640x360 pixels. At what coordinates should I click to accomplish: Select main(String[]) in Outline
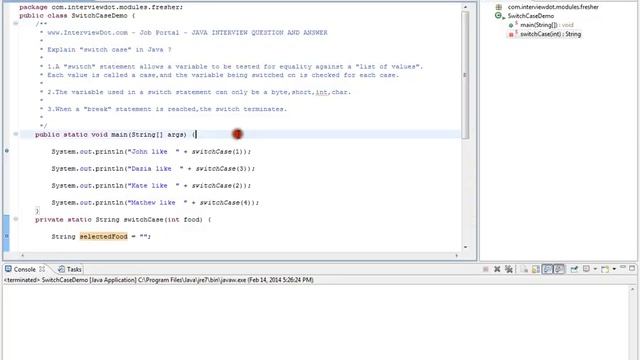click(x=547, y=25)
